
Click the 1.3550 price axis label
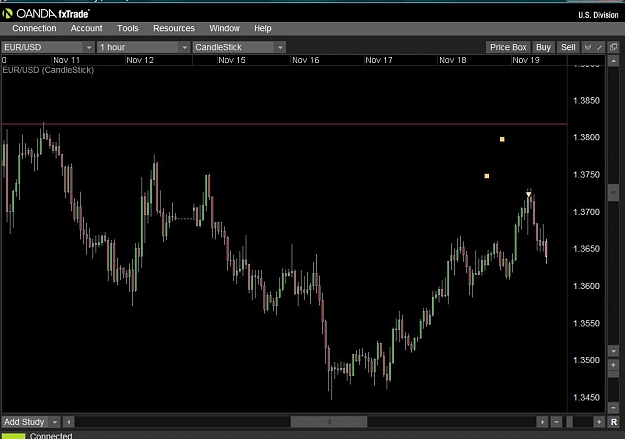[586, 323]
